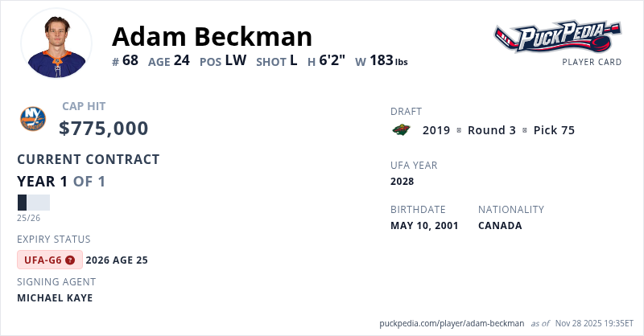Click the Minnesota Wild draft team logo

point(401,130)
